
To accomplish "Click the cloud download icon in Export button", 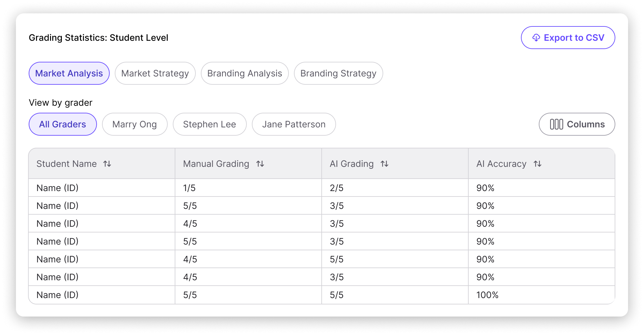I will [536, 38].
